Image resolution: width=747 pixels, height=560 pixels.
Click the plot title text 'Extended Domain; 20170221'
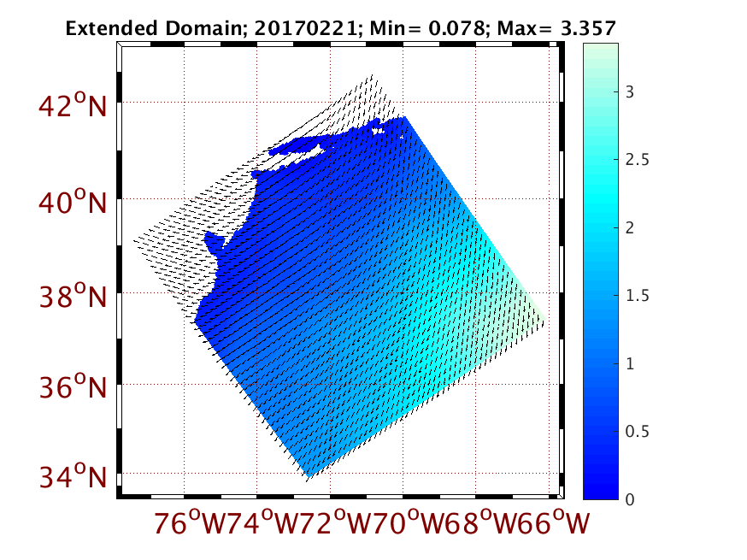[211, 28]
